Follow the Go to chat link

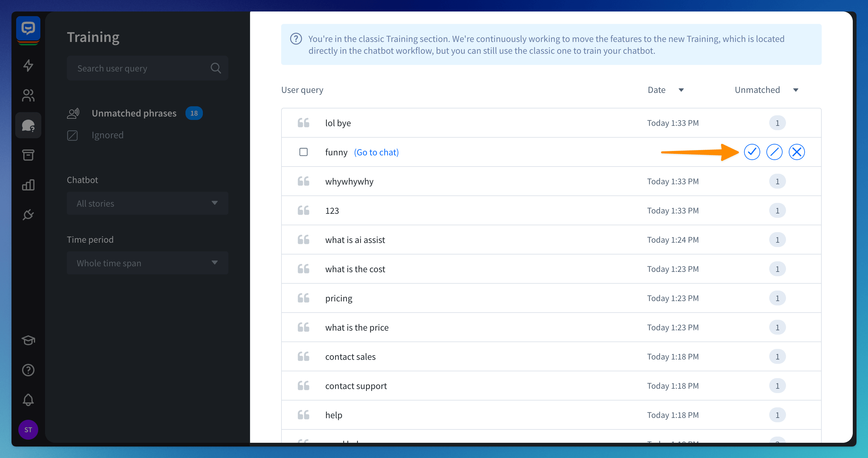pos(376,152)
